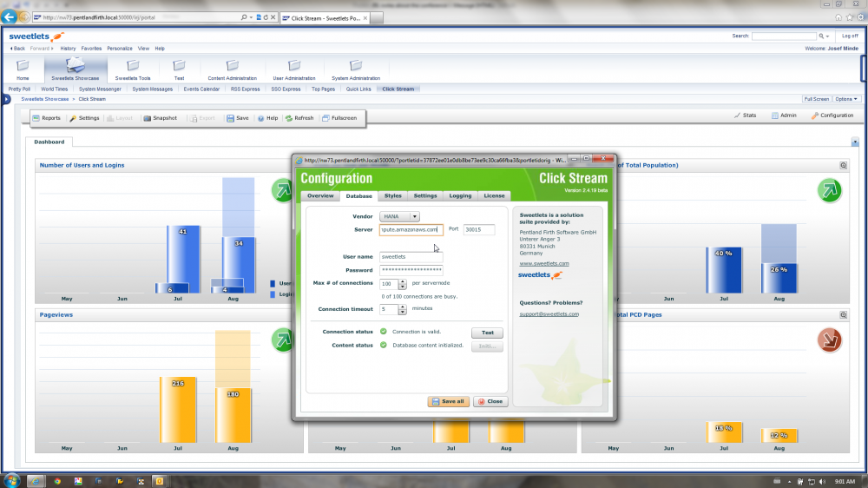Click the Sweetlets Showcase breadcrumb link
This screenshot has width=868, height=488.
[x=45, y=99]
